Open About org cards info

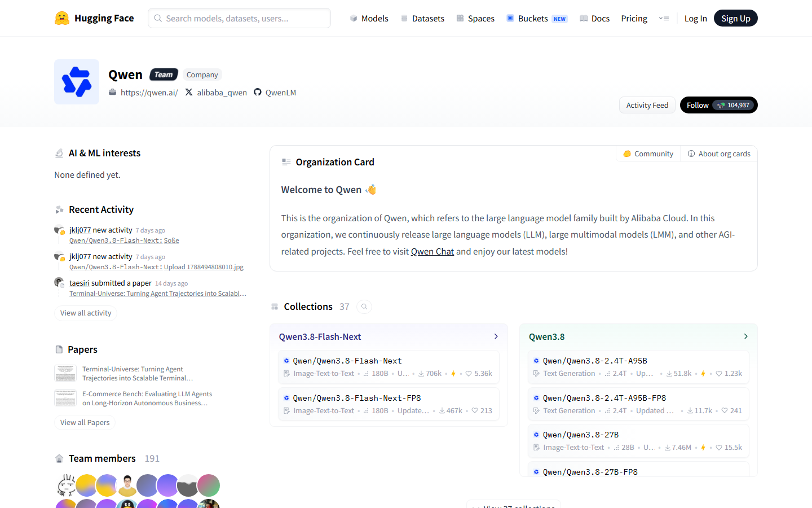pyautogui.click(x=719, y=154)
